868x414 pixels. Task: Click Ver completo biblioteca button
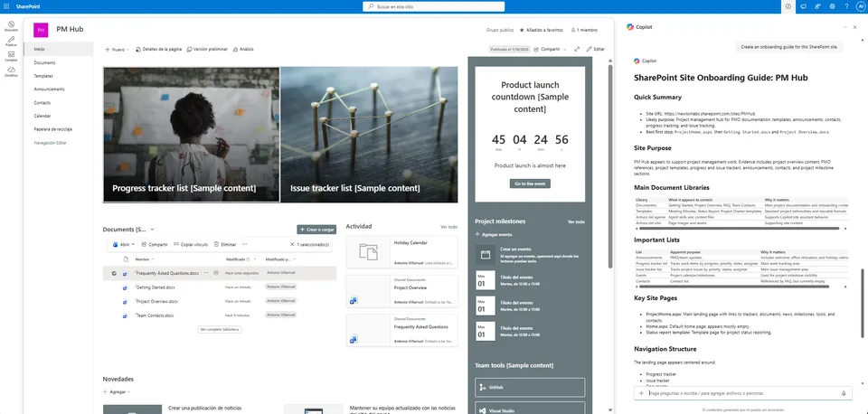point(219,329)
